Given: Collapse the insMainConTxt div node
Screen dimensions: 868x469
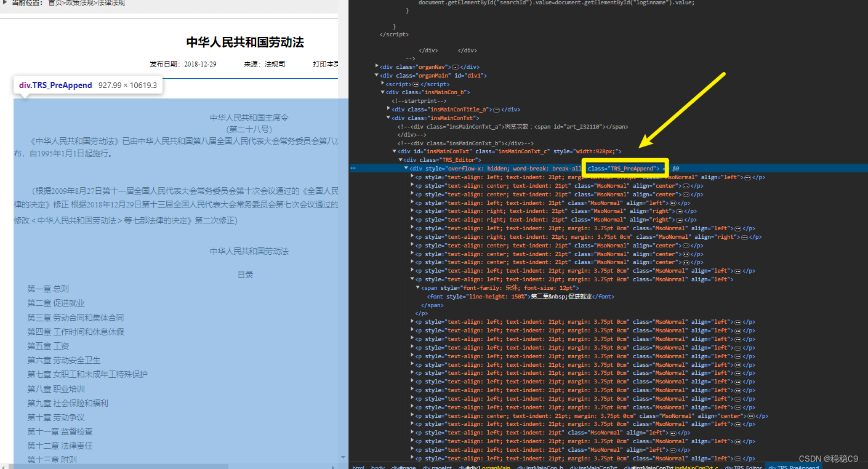Looking at the screenshot, I should 388,118.
